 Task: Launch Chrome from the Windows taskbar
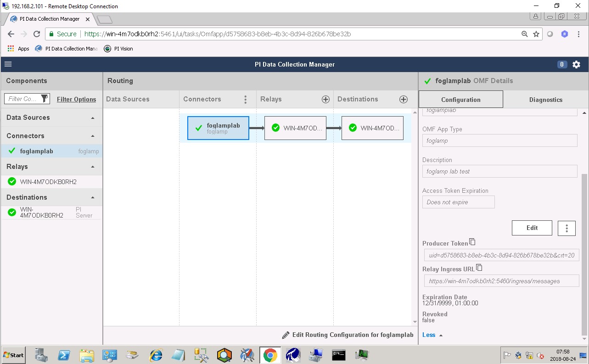click(x=270, y=355)
